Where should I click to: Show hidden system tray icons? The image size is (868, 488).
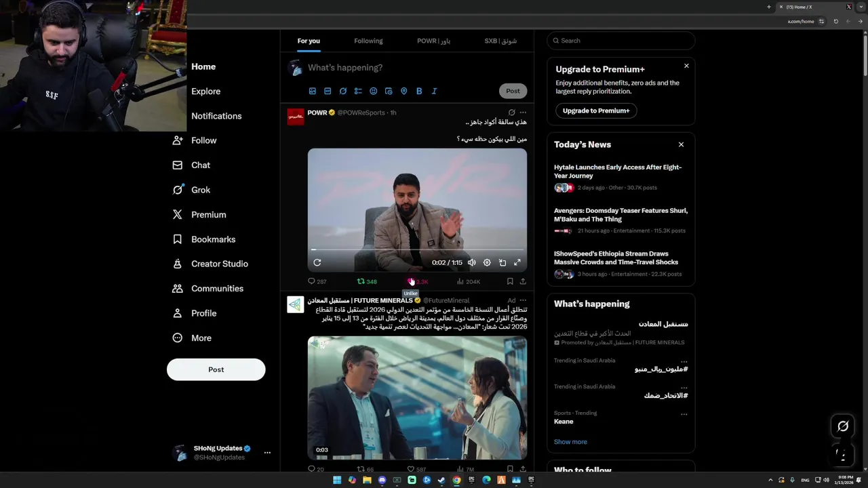(x=770, y=480)
